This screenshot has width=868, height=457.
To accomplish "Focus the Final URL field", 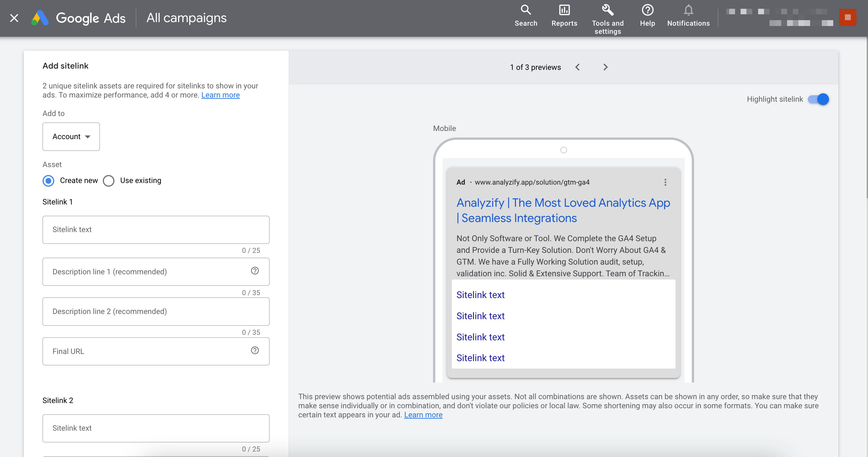I will tap(156, 351).
